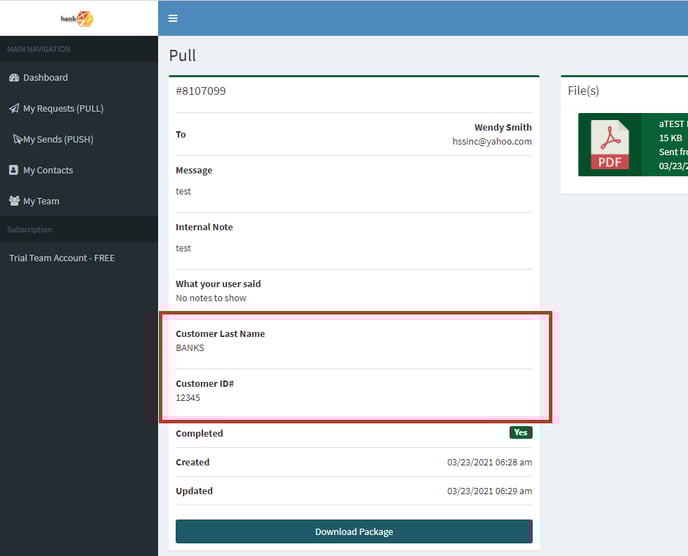Click the bank logo at top left
The width and height of the screenshot is (688, 556).
point(77,18)
